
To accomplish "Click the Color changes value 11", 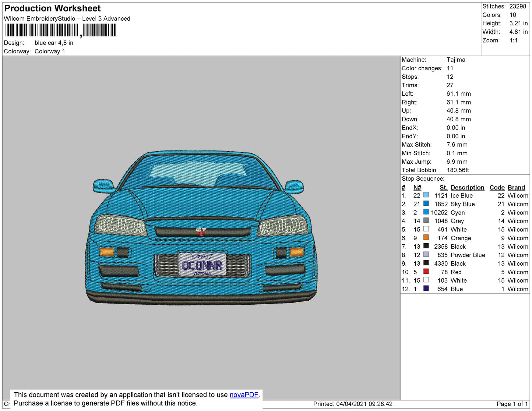I will pyautogui.click(x=450, y=68).
